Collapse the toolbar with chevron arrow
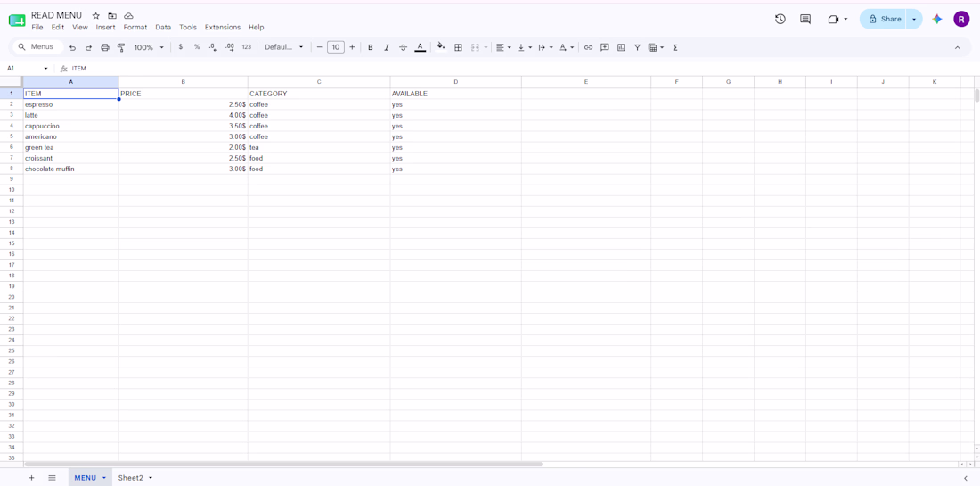The width and height of the screenshot is (980, 486). pyautogui.click(x=957, y=47)
